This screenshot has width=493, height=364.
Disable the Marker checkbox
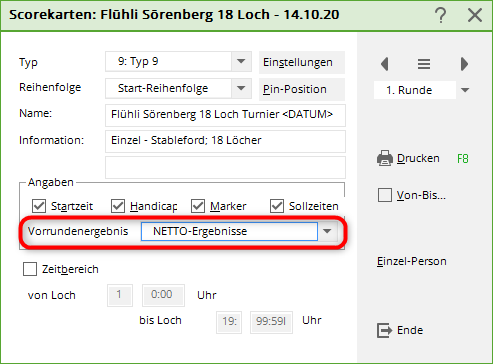(x=198, y=206)
